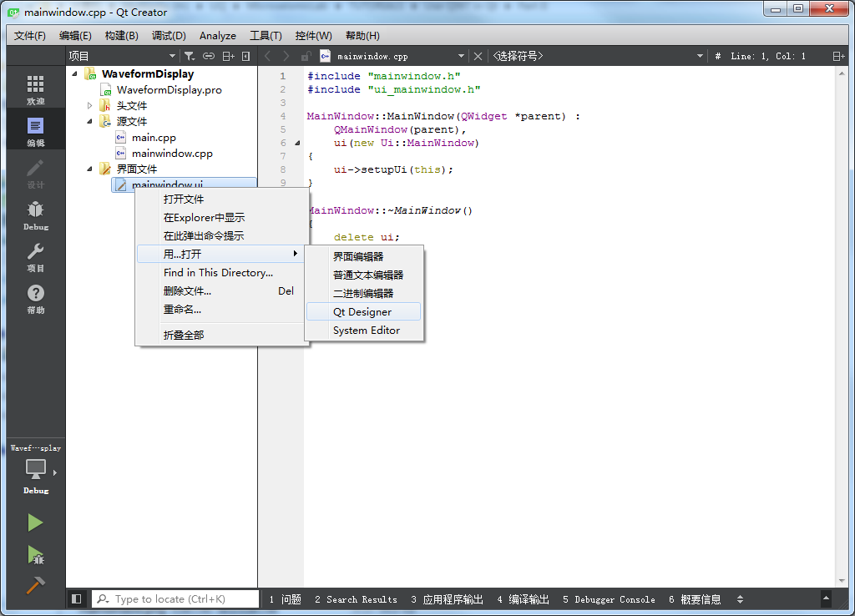Show the 2 Search Results pane
This screenshot has height=616, width=855.
[x=356, y=599]
